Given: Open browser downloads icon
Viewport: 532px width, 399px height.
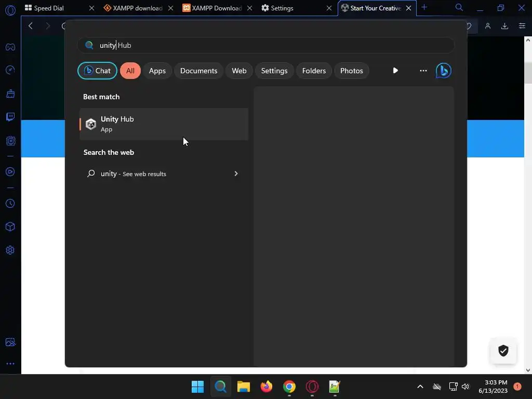Looking at the screenshot, I should pos(504,26).
